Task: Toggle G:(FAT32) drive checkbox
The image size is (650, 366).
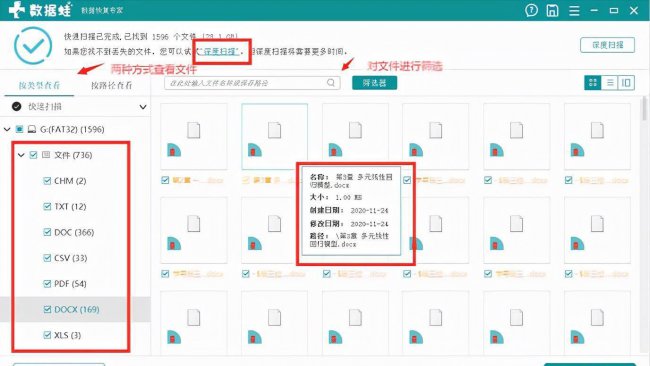Action: point(19,129)
